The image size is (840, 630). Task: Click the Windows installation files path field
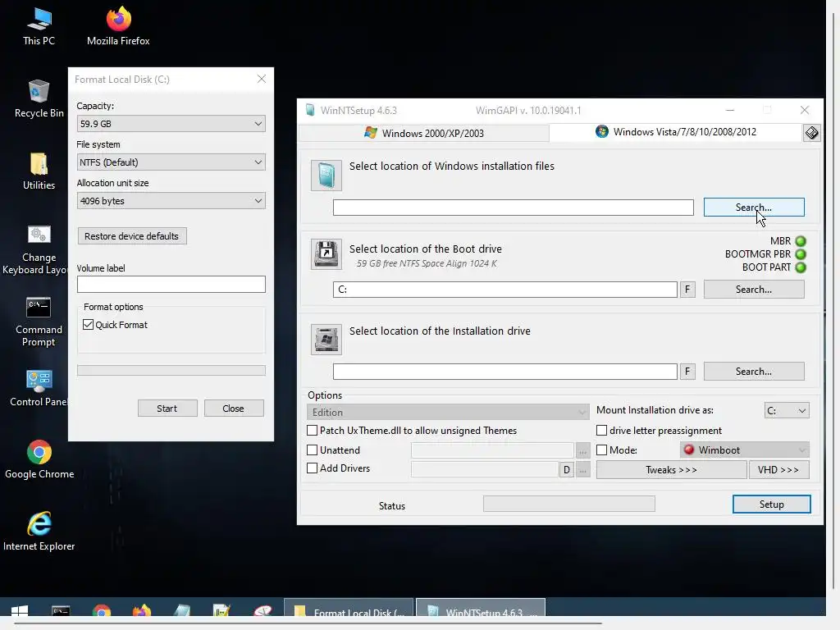click(514, 208)
